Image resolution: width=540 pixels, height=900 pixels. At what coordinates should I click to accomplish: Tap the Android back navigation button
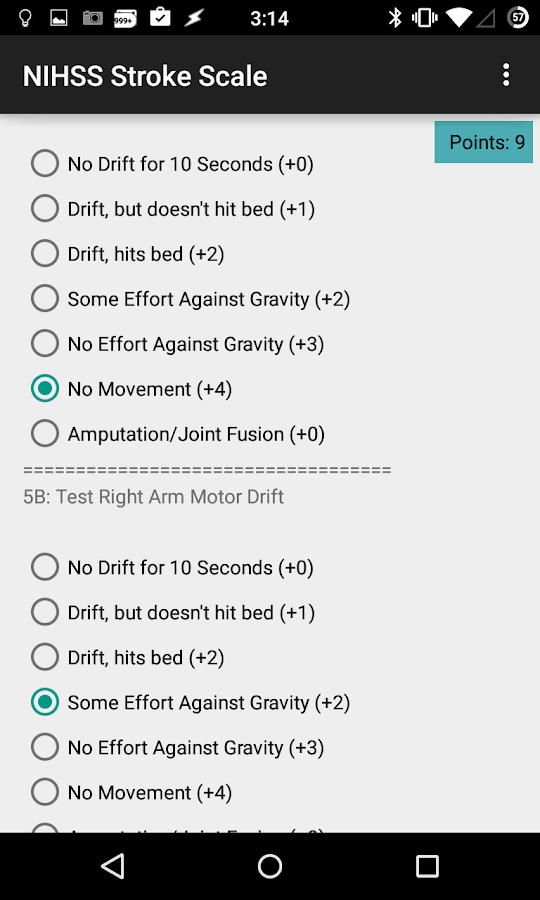click(x=113, y=866)
